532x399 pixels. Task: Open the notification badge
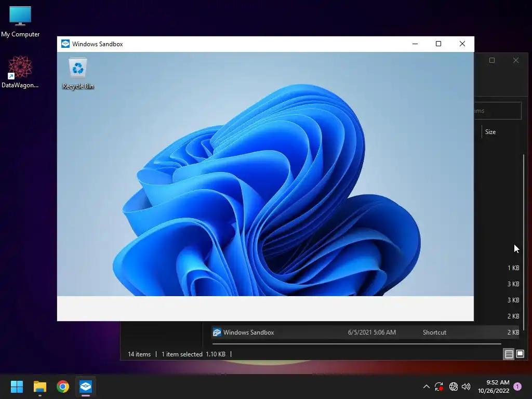click(517, 387)
